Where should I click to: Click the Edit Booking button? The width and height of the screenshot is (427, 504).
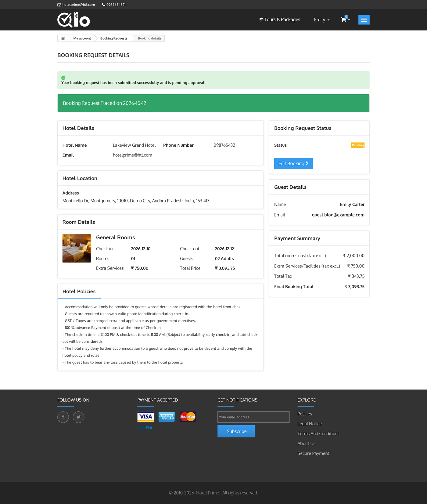coord(293,163)
